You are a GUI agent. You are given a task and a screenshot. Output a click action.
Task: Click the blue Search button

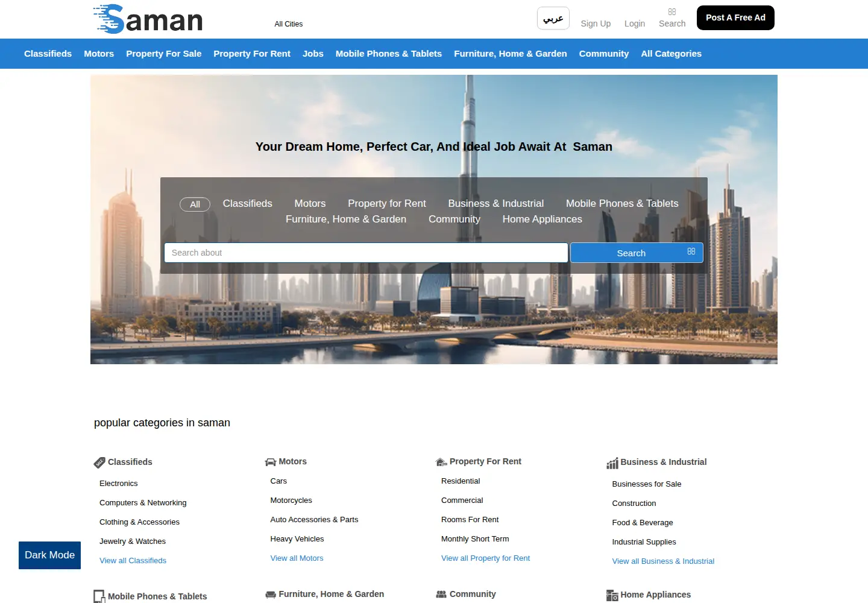(637, 253)
